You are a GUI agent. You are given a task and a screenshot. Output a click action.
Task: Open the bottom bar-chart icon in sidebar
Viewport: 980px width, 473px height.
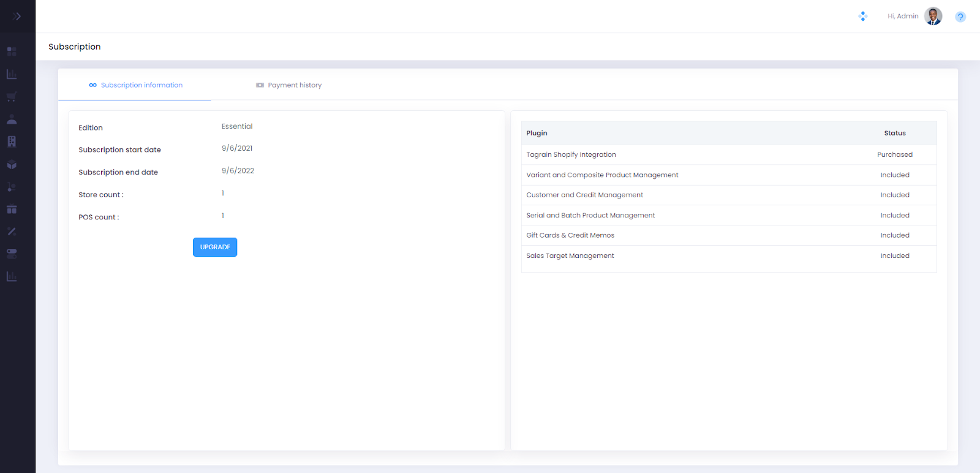pyautogui.click(x=12, y=276)
